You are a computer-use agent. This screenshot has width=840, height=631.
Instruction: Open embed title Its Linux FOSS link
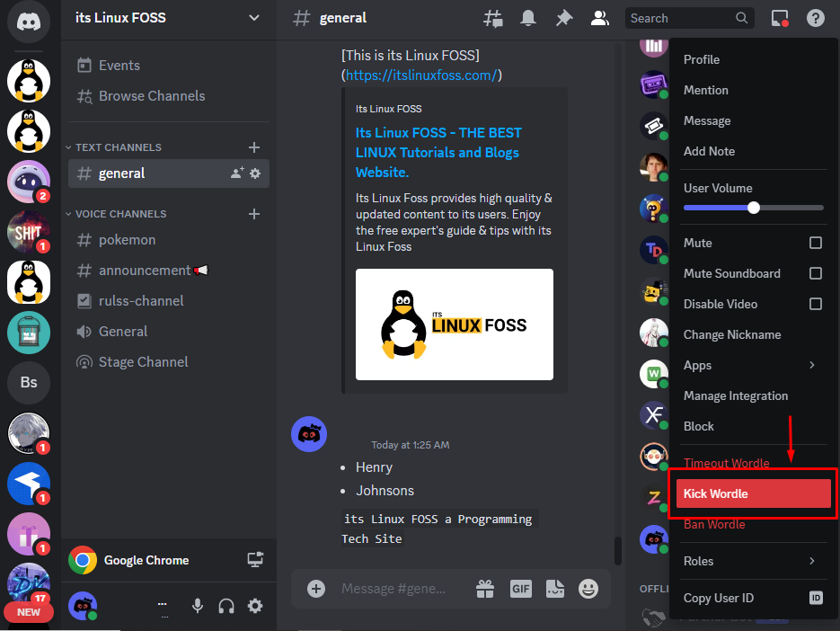click(438, 153)
